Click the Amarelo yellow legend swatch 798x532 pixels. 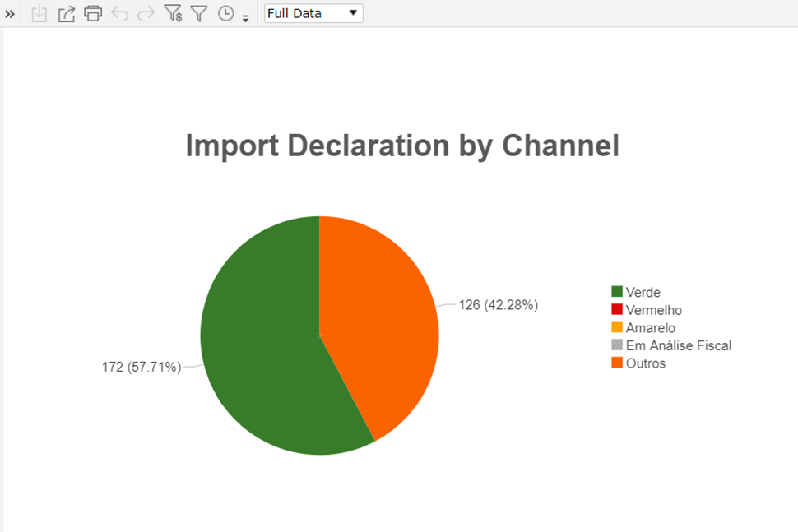click(617, 327)
